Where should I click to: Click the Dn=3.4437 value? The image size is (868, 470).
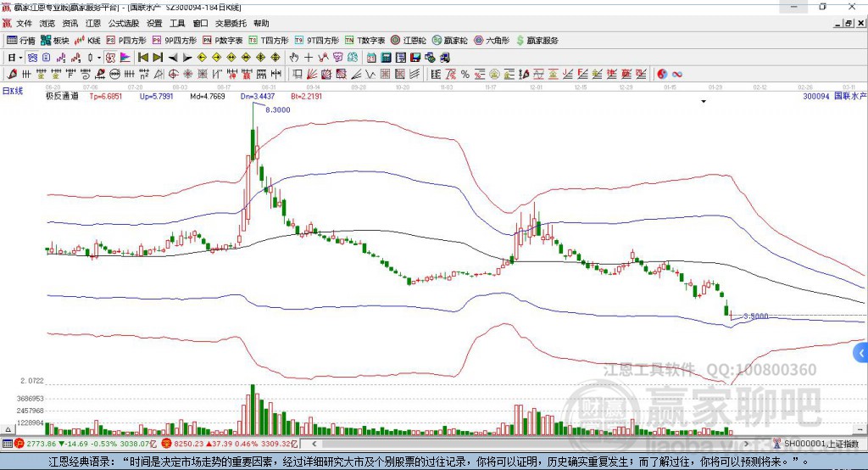coord(258,96)
